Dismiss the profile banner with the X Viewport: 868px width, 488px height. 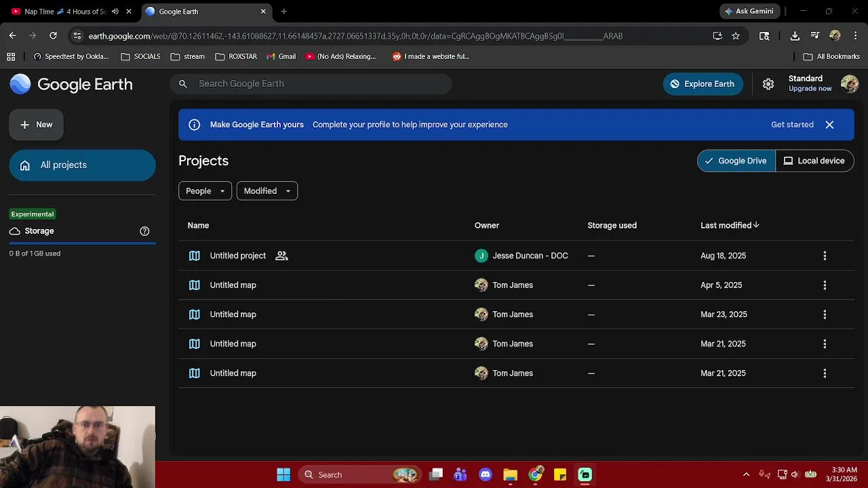pyautogui.click(x=829, y=125)
